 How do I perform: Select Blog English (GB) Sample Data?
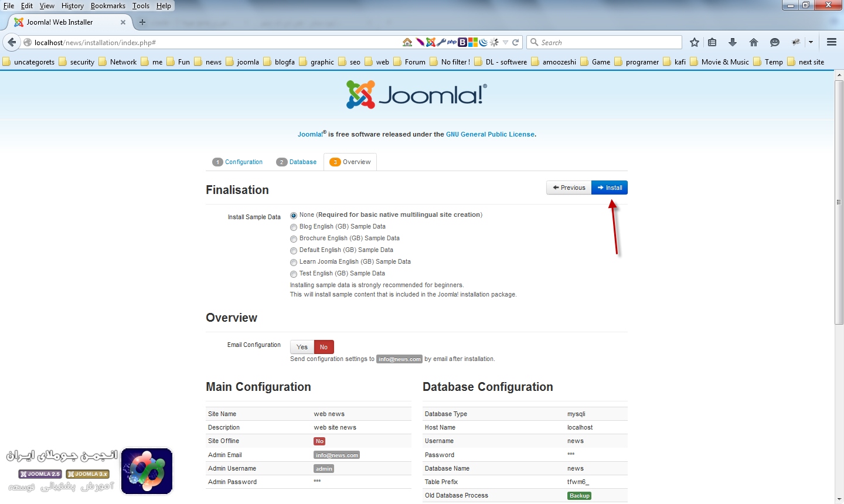pos(294,227)
